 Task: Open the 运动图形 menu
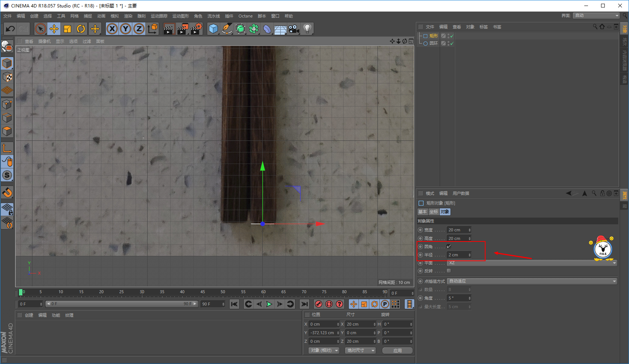click(180, 16)
